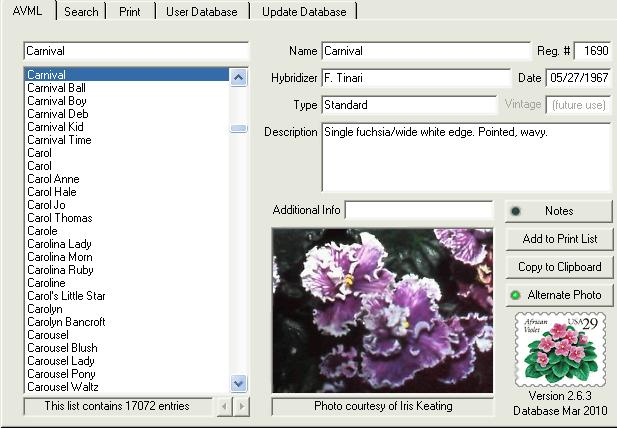
Task: Click Copy to Clipboard button
Action: click(559, 267)
